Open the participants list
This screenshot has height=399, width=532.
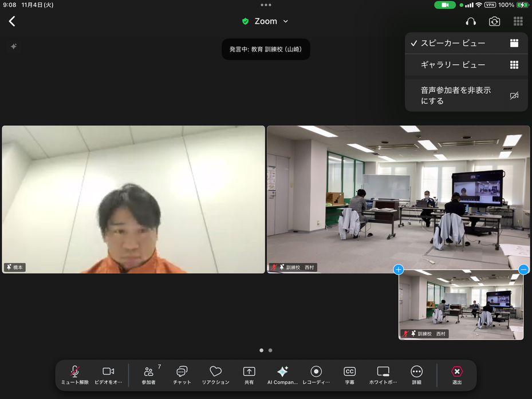(149, 375)
